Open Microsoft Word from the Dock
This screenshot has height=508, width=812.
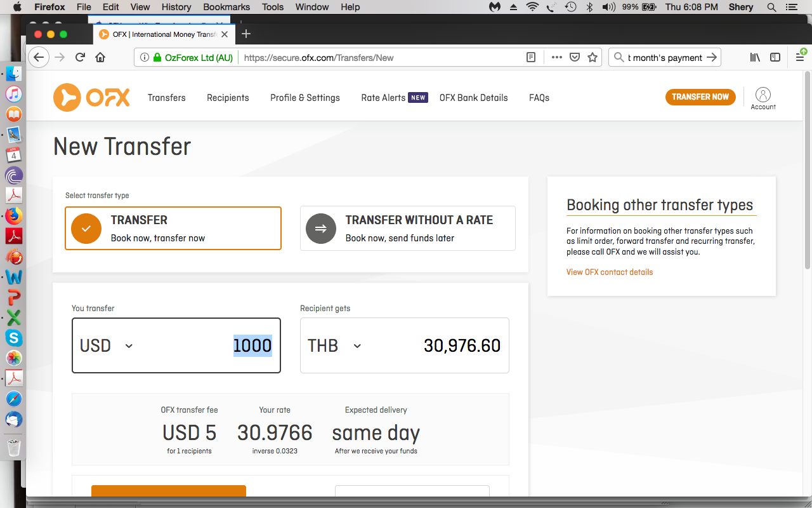tap(14, 277)
